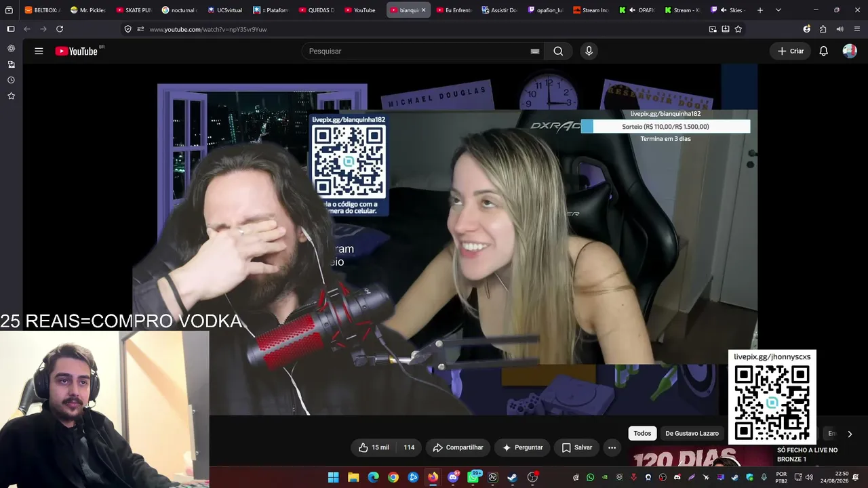
Task: Launch Google Chrome from the taskbar
Action: click(393, 477)
